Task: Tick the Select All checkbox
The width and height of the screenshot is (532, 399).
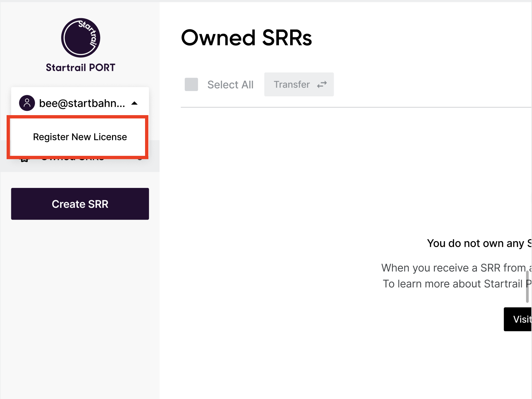Action: pyautogui.click(x=191, y=85)
